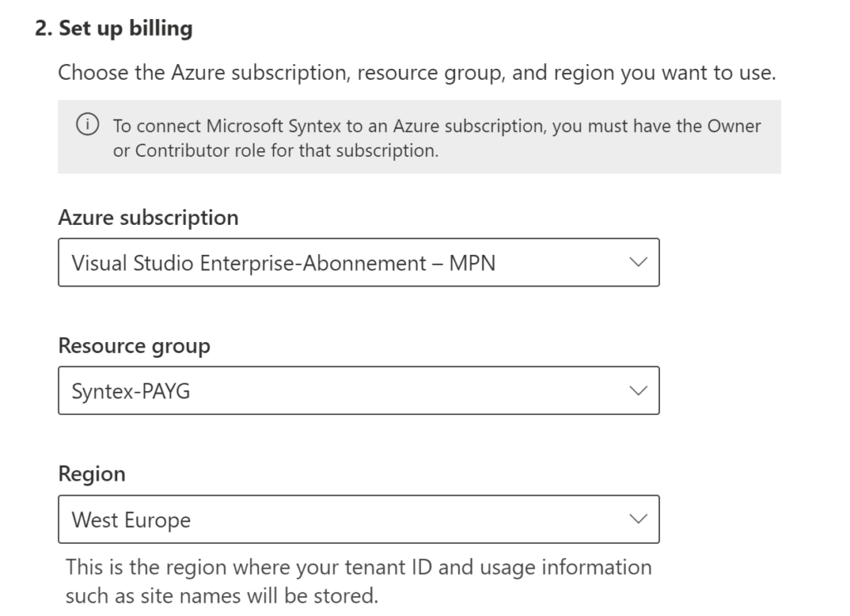Click the 'Resource group' field label
The image size is (850, 616).
[x=134, y=346]
